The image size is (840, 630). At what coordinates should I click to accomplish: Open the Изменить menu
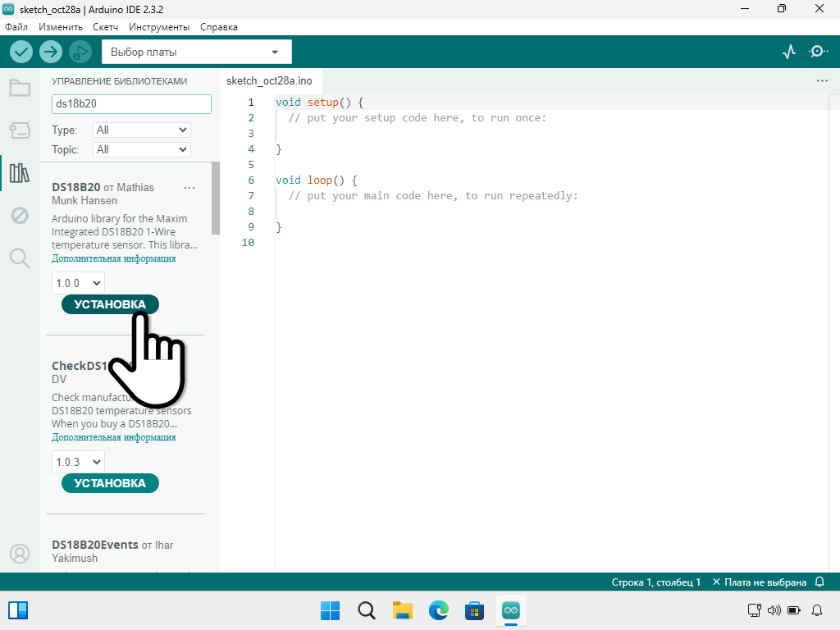(x=61, y=27)
